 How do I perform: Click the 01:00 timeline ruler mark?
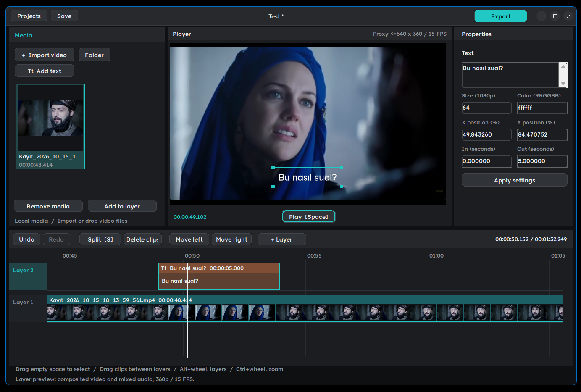click(436, 255)
